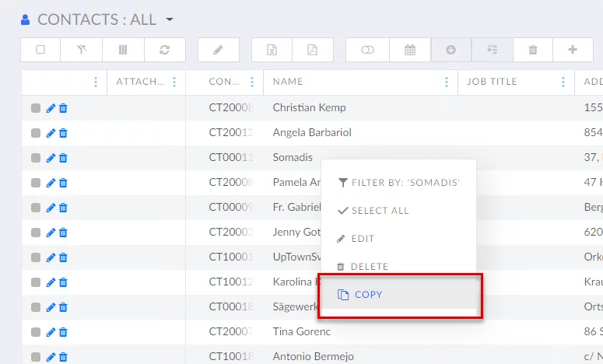Export contacts to Excel file icon
603x364 pixels.
point(272,50)
